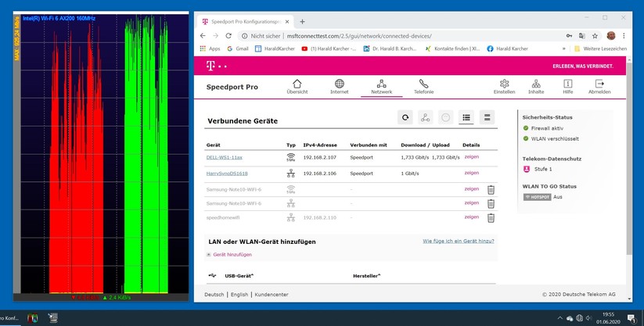Open the Apps bookmark shortcut

210,48
